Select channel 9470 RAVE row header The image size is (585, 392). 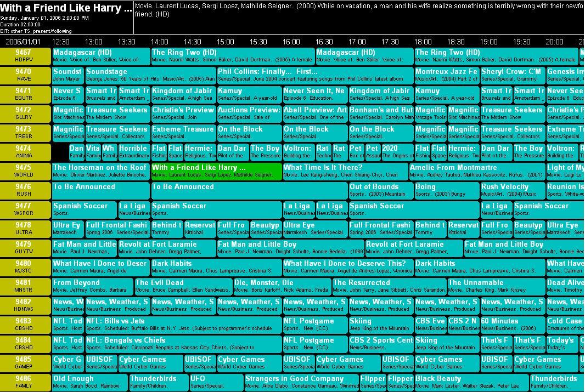(x=25, y=75)
